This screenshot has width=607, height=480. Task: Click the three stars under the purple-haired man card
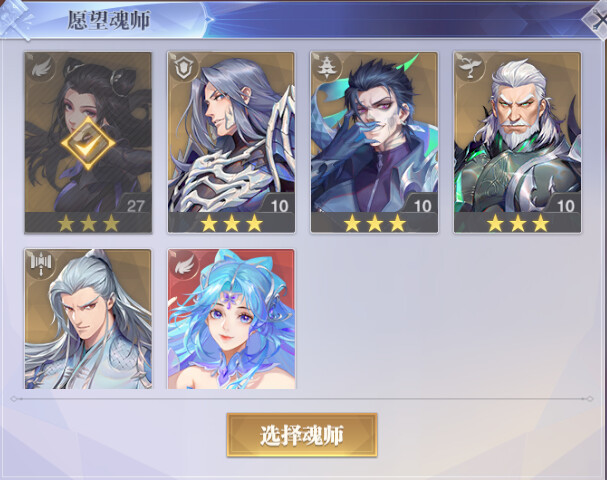231,223
